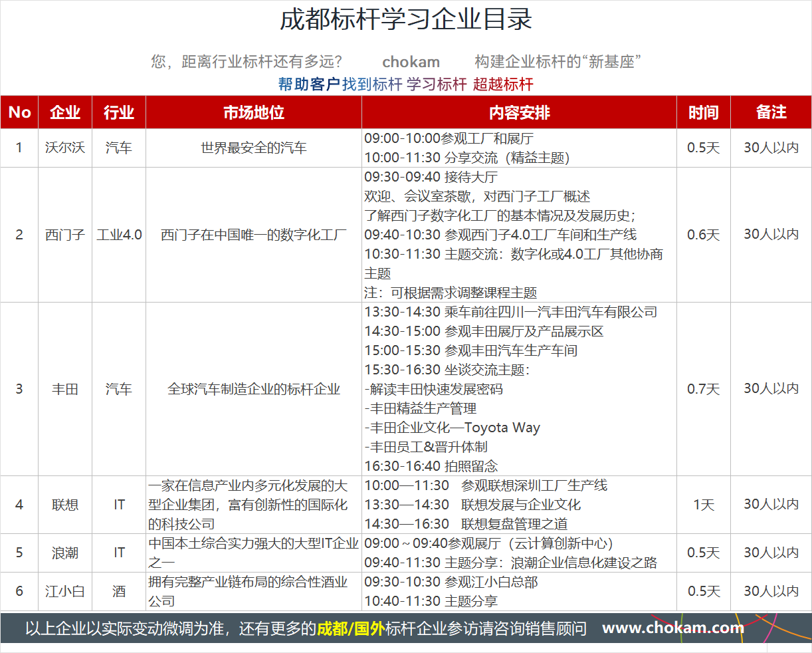Click the cell 世界最安全的汽车
Viewport: 812px width, 653px height.
(254, 148)
